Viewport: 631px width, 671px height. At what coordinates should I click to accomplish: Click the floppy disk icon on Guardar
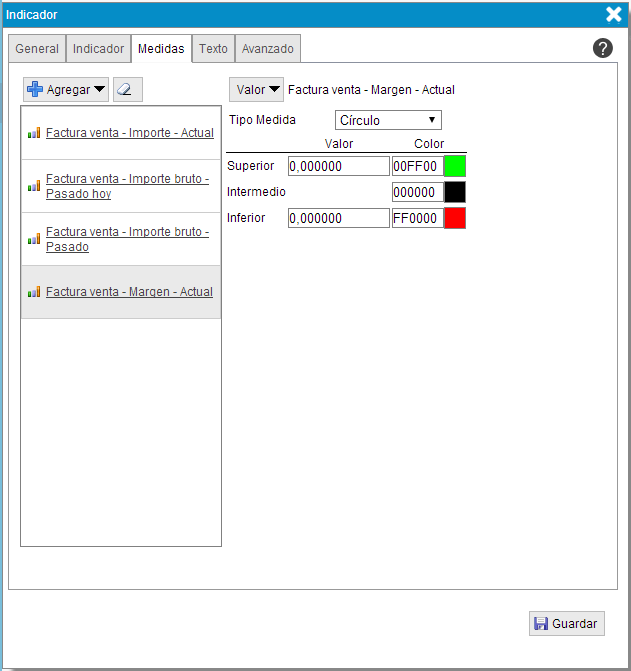[x=541, y=624]
